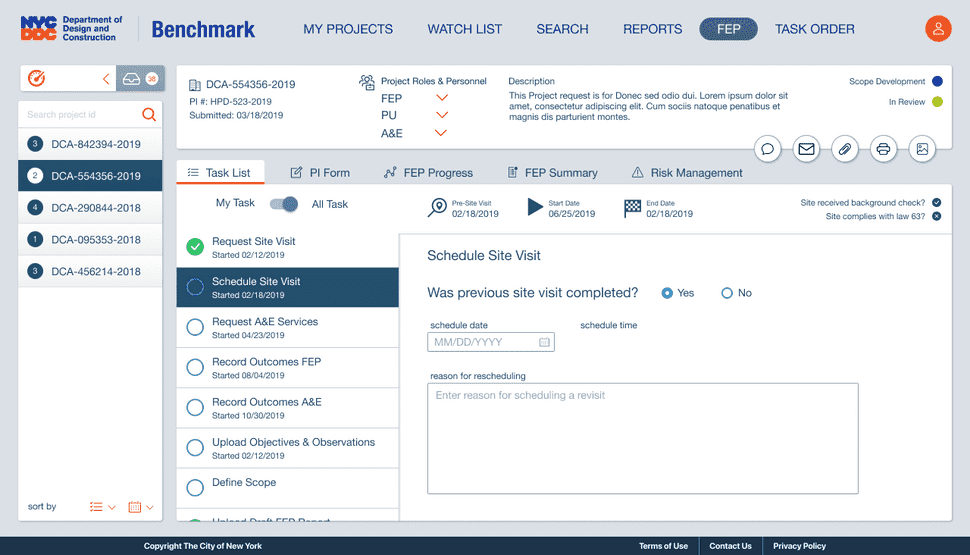Select the FEP navigation pill
The height and width of the screenshot is (555, 970).
728,29
